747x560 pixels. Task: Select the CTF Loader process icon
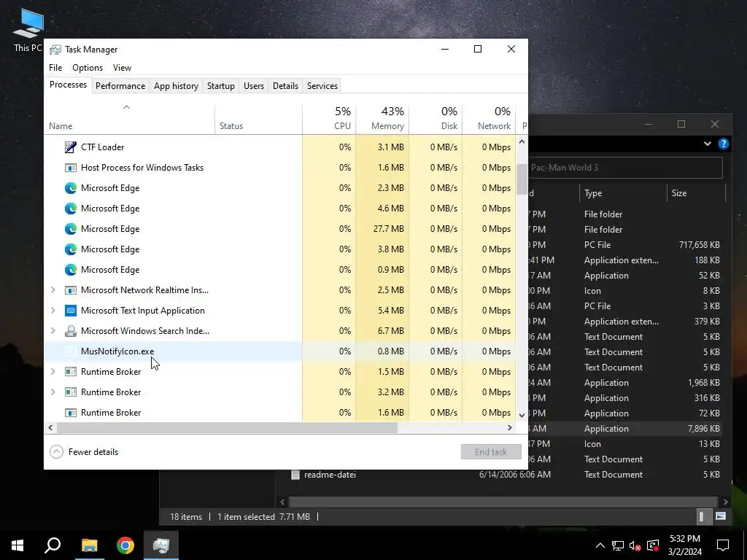coord(71,147)
